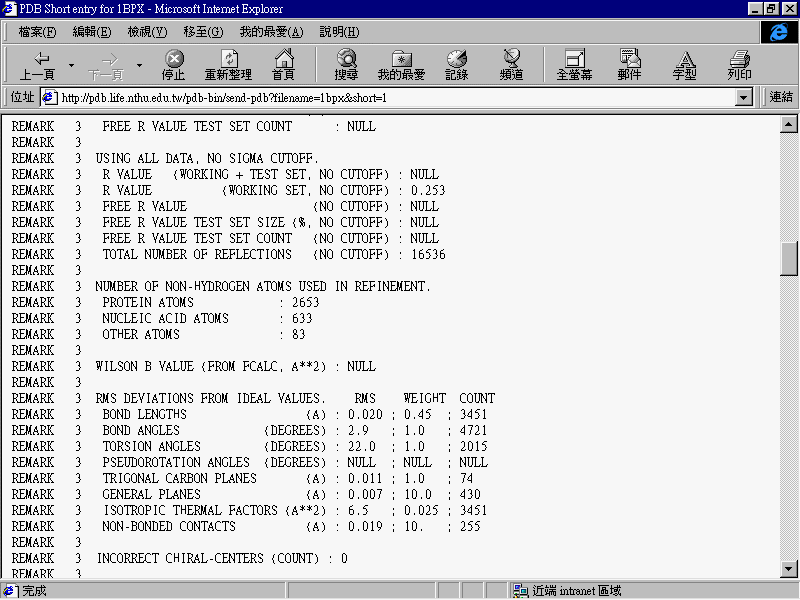Refresh page with 重新整理 icon

228,65
